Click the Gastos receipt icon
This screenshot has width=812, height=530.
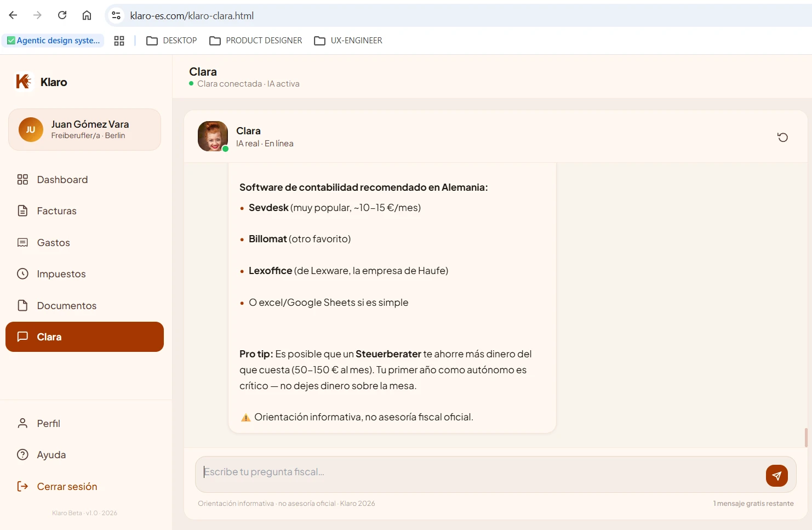[22, 242]
